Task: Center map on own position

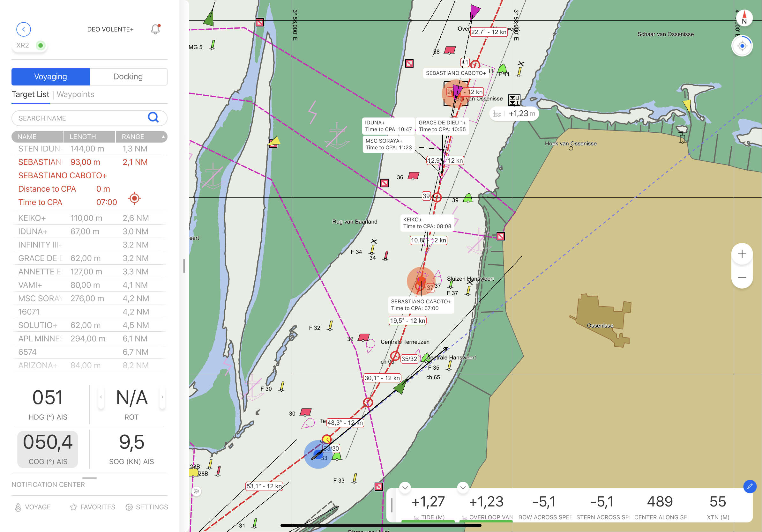Action: coord(742,46)
